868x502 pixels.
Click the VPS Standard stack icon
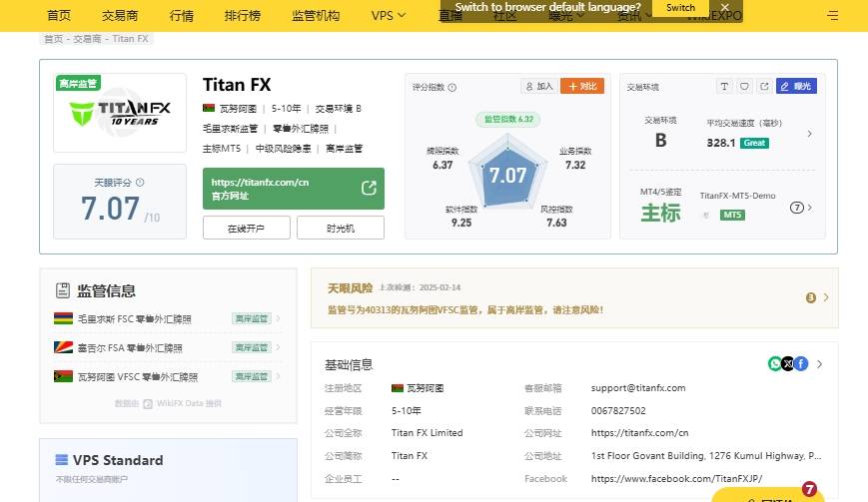tap(62, 459)
